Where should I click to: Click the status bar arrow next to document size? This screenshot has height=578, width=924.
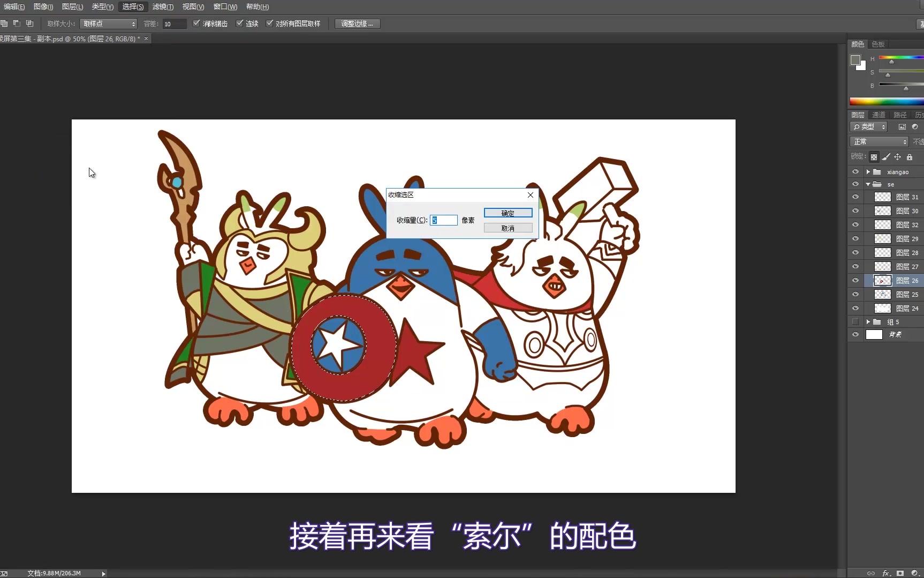[x=103, y=574]
